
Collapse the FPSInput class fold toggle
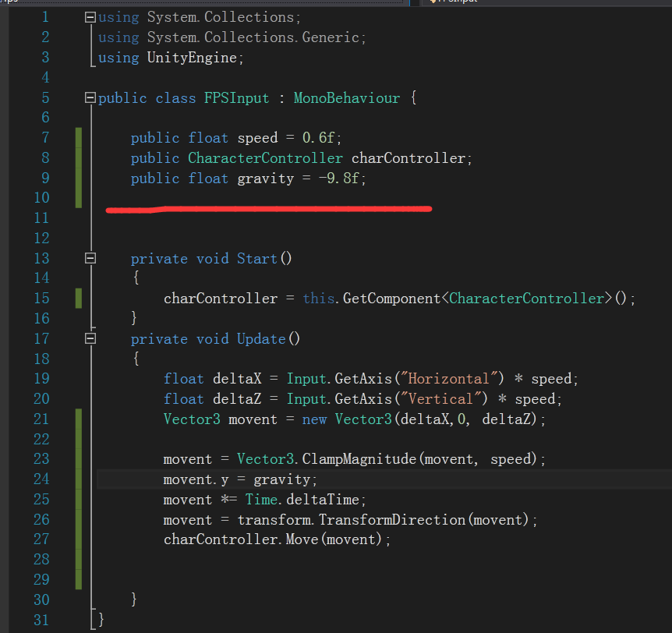click(x=90, y=97)
